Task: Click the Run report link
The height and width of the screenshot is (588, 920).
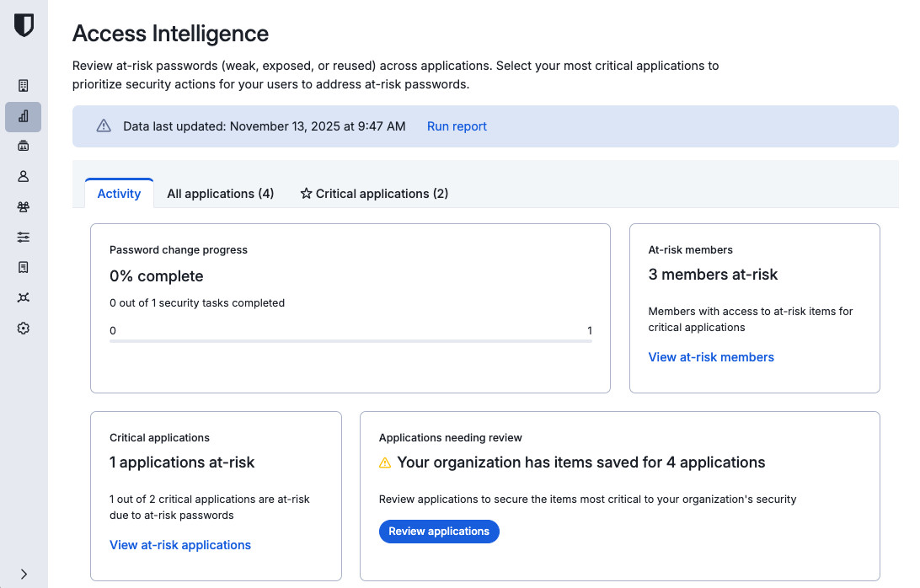Action: (457, 126)
